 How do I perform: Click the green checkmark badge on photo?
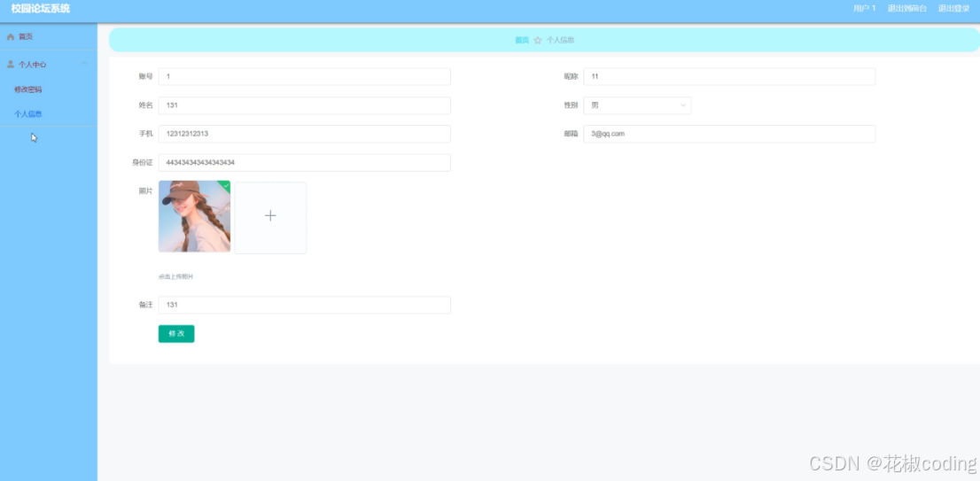(226, 185)
